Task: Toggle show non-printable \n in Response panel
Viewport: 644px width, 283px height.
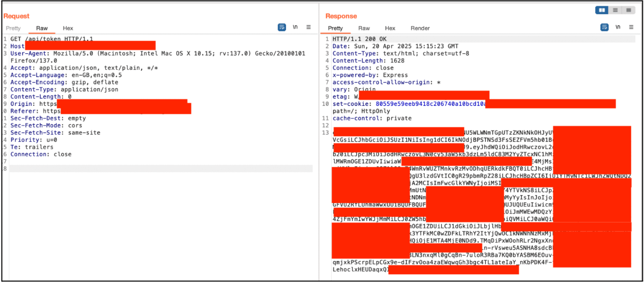Action: 618,27
